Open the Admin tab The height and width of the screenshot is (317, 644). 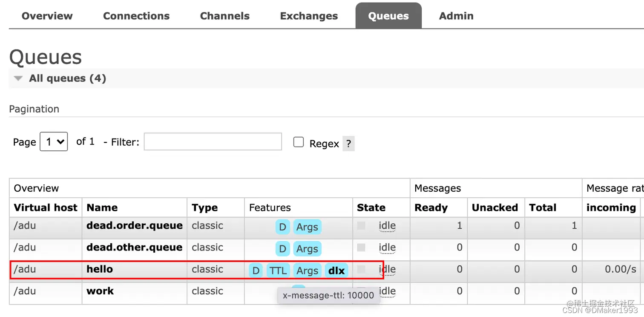(x=456, y=16)
